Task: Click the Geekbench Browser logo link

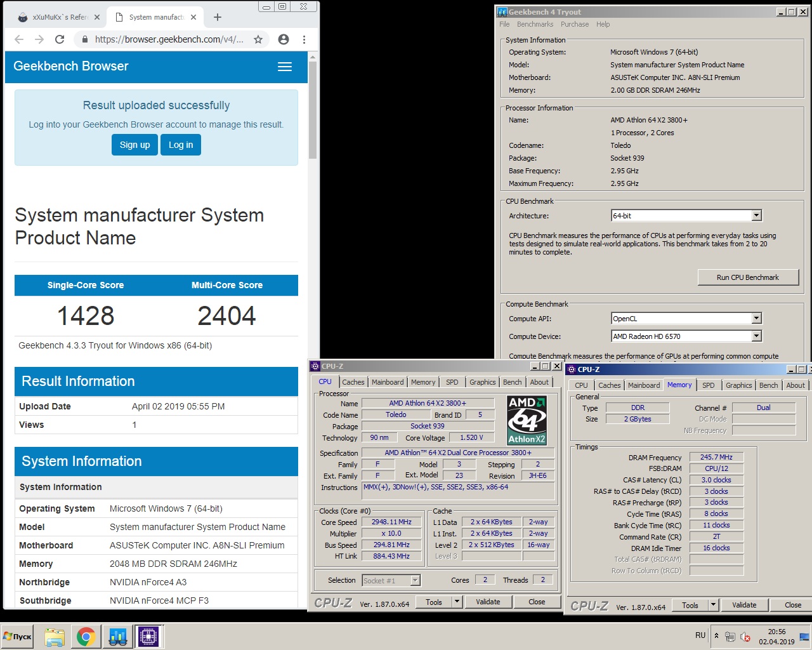Action: (71, 66)
